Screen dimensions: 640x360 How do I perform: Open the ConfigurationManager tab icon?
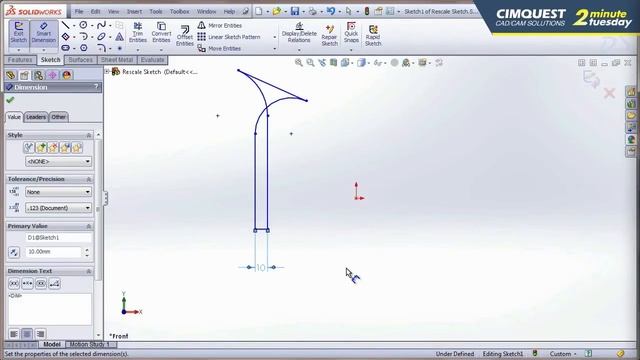[x=38, y=75]
